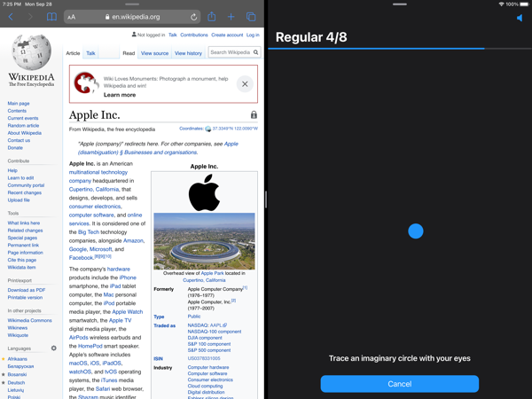Screen dimensions: 532x399
Task: Click the Apple logo image in infobox
Action: point(204,192)
